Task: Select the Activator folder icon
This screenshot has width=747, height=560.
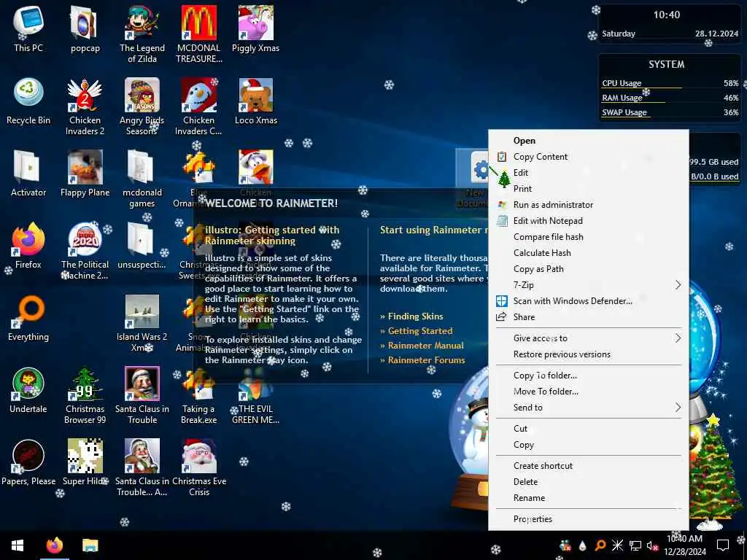Action: [x=28, y=174]
